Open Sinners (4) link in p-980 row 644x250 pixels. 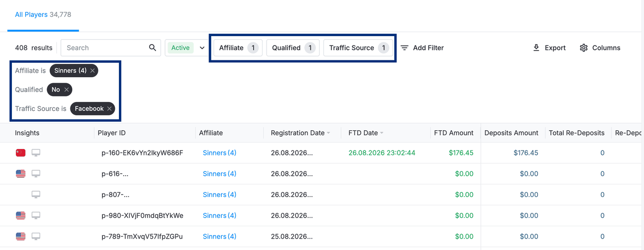coord(219,215)
